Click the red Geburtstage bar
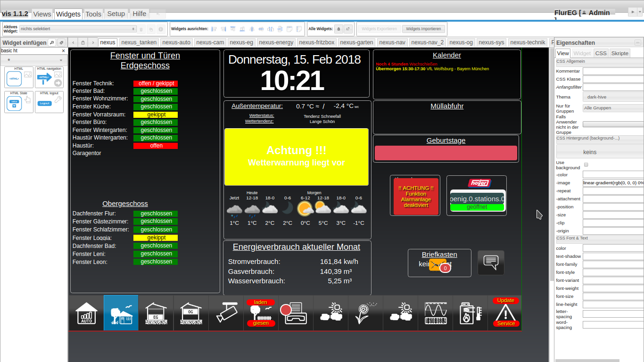The image size is (644, 362). (x=446, y=153)
